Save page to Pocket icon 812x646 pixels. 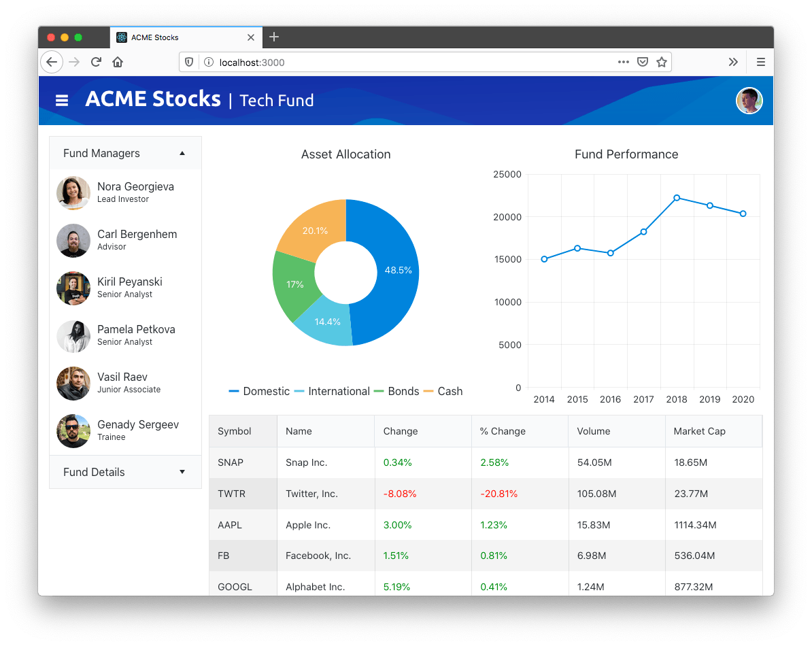click(x=643, y=62)
